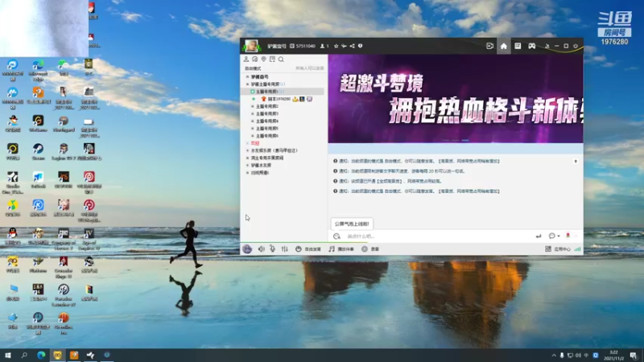644x362 pixels.
Task: Check the green signal strength bars
Action: pos(577,249)
